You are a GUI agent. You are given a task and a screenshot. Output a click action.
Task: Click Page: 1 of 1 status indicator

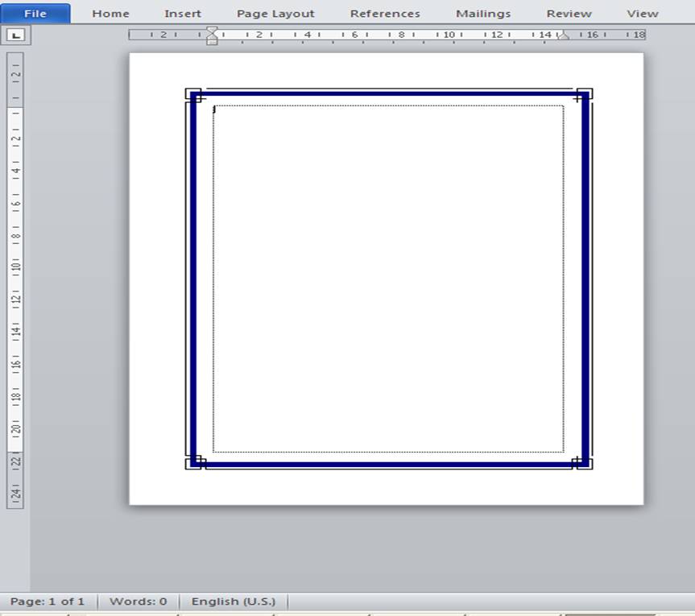coord(48,601)
